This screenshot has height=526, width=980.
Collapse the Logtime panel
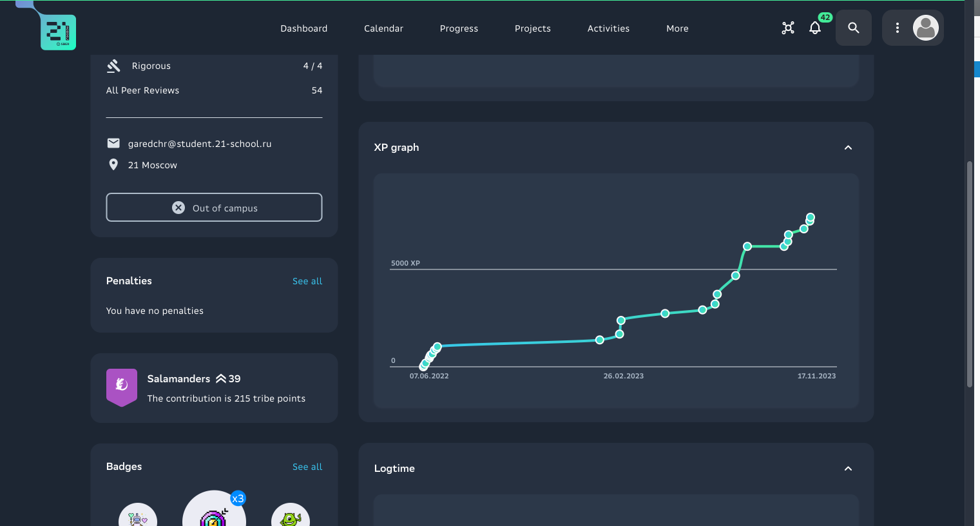pyautogui.click(x=848, y=469)
